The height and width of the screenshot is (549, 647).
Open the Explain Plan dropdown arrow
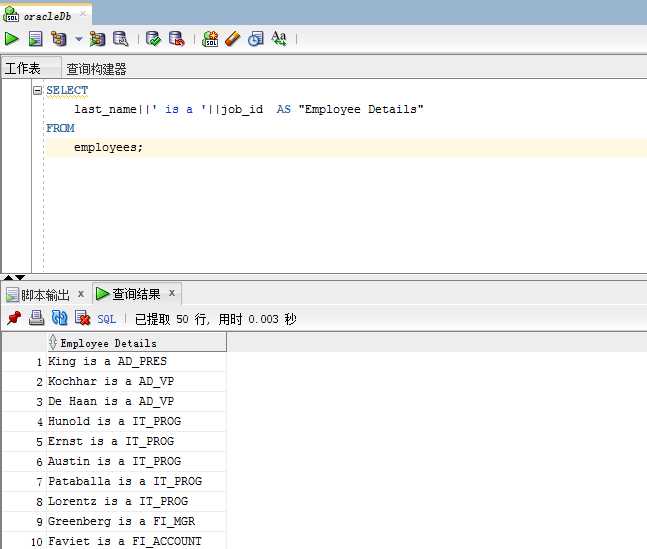pyautogui.click(x=78, y=39)
